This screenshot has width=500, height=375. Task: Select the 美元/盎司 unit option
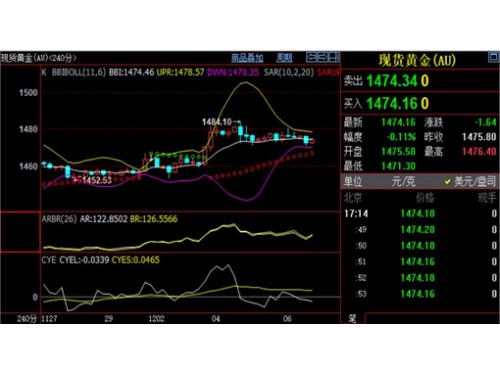coord(475,181)
